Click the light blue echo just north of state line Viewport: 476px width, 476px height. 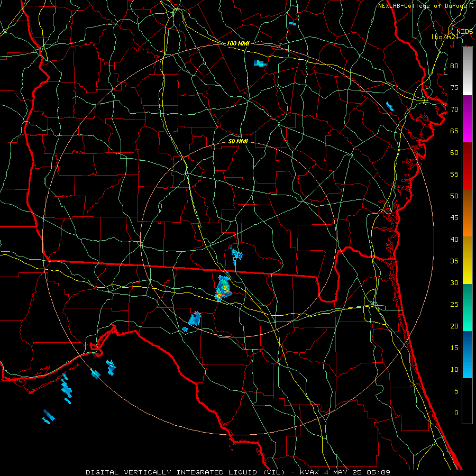coord(236,254)
